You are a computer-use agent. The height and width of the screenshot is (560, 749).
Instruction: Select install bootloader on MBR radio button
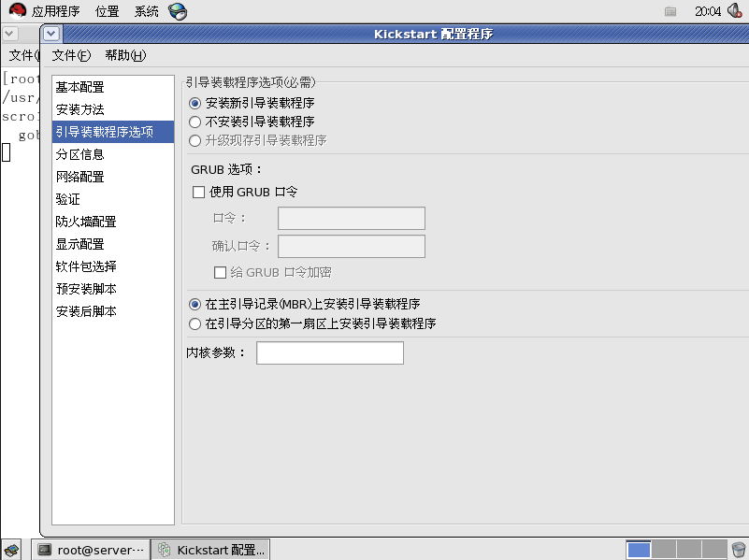194,304
